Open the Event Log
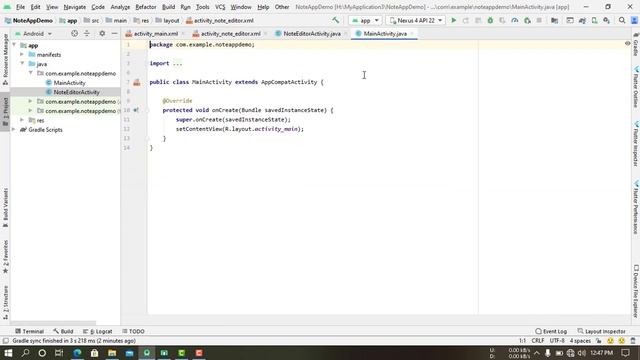Viewport: 640px width, 360px height. (551, 331)
